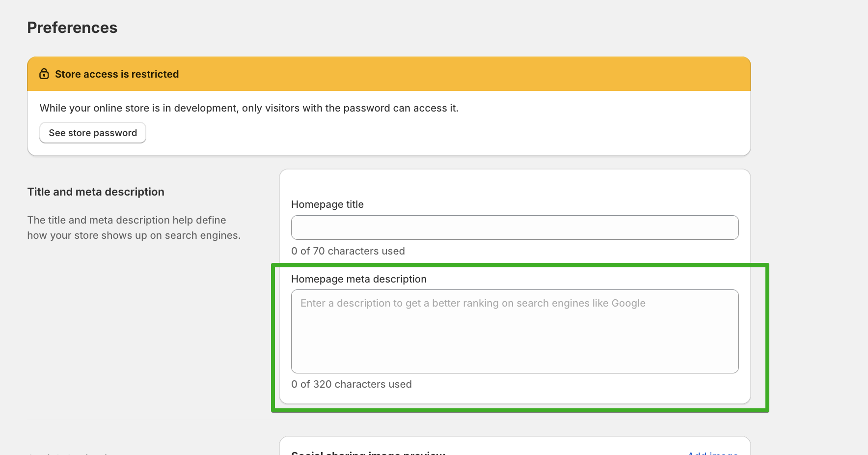Focus the Homepage title input field

click(515, 227)
